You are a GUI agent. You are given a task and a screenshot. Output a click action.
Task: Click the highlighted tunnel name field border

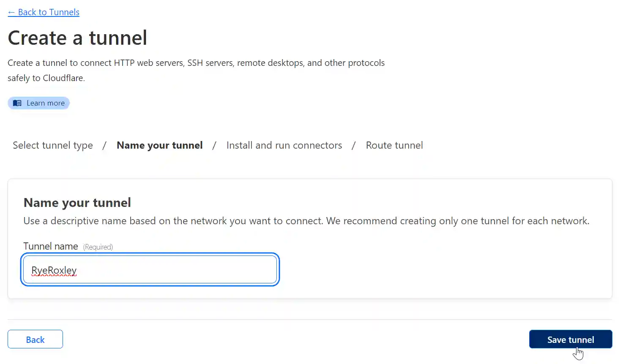coord(150,255)
